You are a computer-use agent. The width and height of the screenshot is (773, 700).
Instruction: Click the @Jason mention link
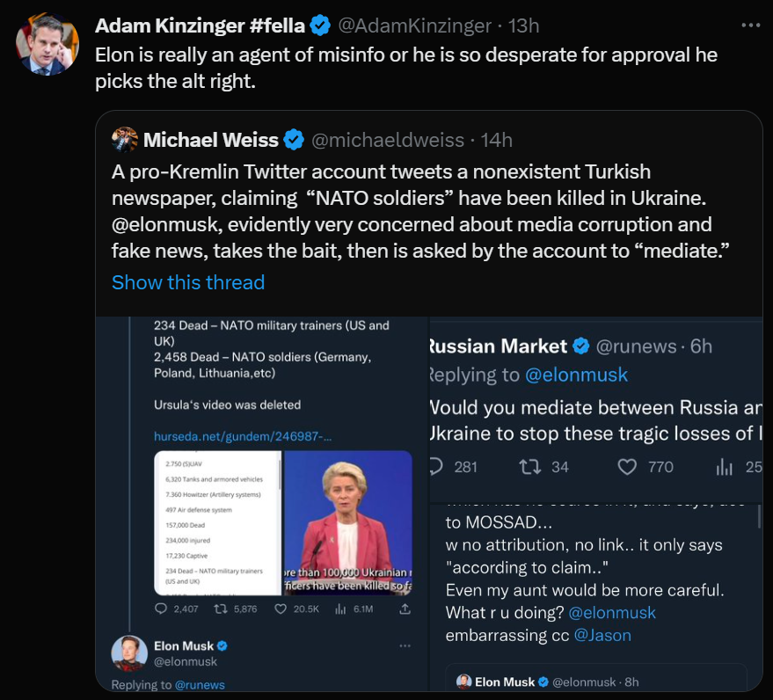coord(602,635)
